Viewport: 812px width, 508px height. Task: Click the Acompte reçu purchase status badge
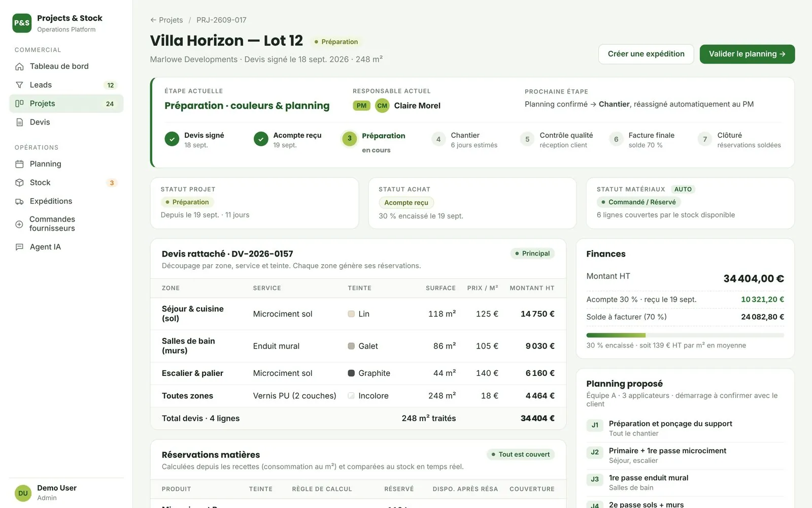(x=406, y=203)
